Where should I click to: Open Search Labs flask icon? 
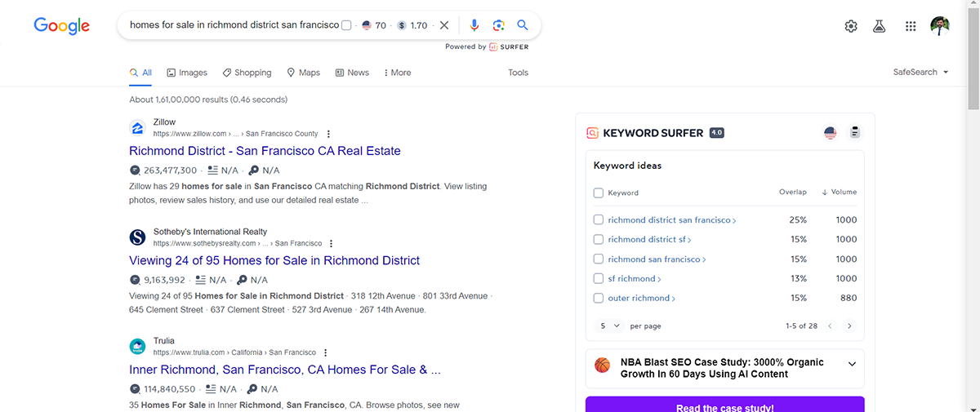click(x=880, y=26)
